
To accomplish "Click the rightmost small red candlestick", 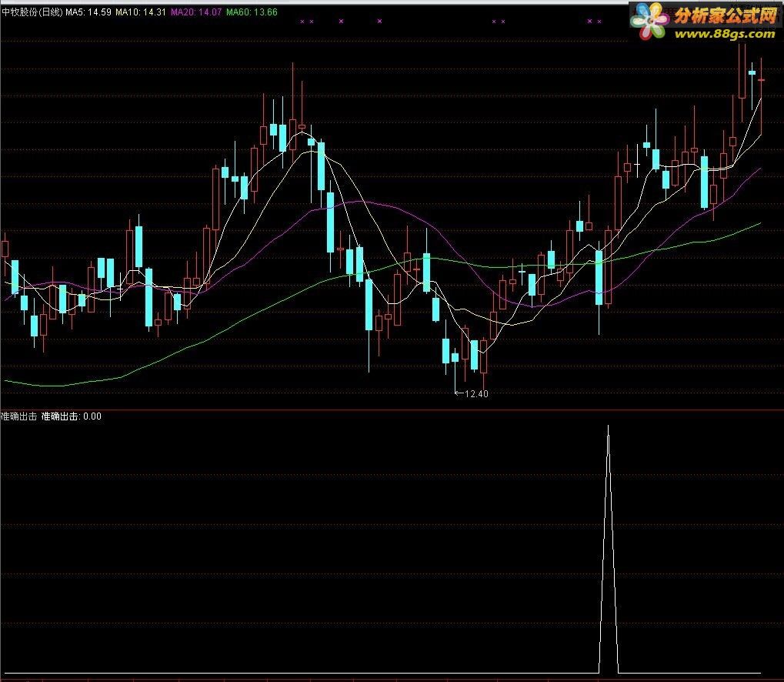I will (762, 79).
